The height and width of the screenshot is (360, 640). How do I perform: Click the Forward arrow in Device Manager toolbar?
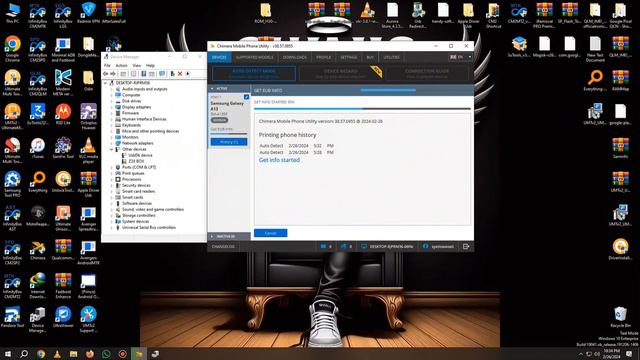pyautogui.click(x=113, y=74)
